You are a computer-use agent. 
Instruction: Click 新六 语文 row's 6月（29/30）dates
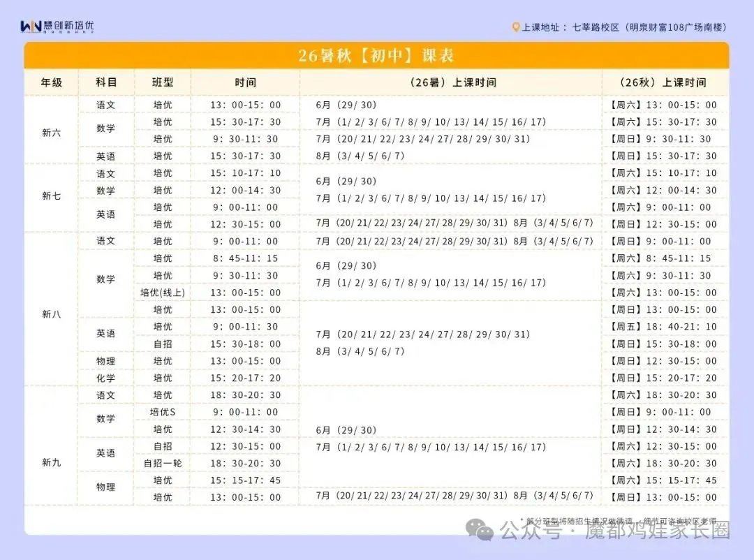(x=346, y=105)
